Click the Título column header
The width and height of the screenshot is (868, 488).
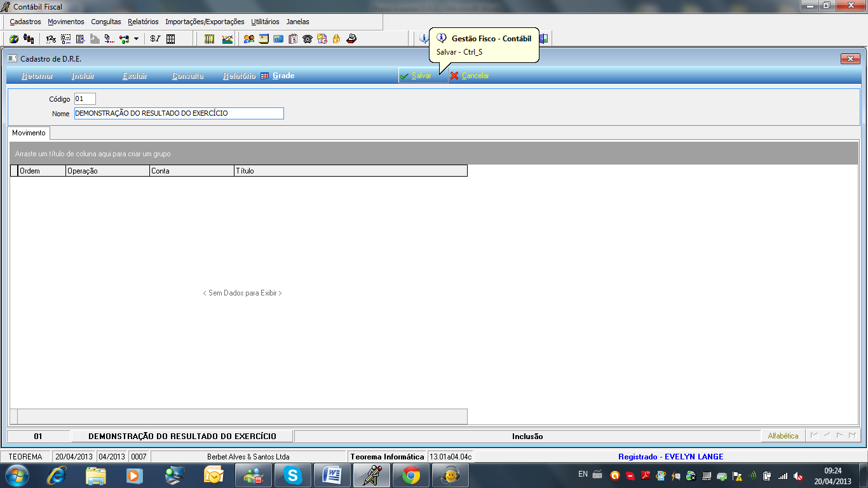351,171
